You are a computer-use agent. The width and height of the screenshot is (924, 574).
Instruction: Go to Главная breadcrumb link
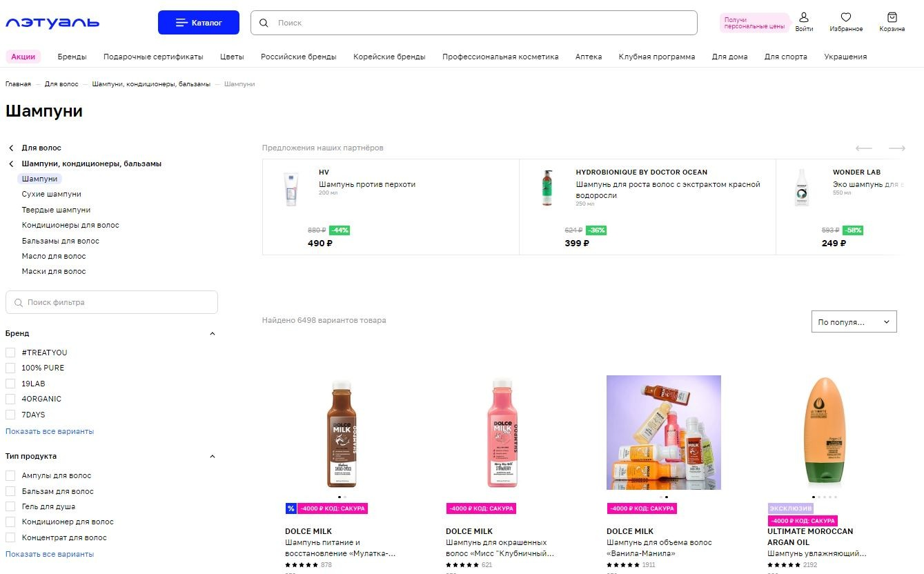pos(18,84)
